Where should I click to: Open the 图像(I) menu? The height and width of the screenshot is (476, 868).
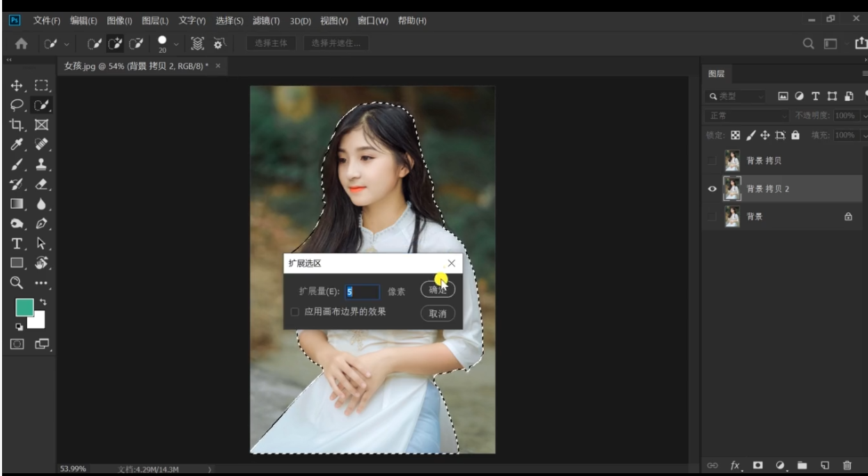coord(119,21)
